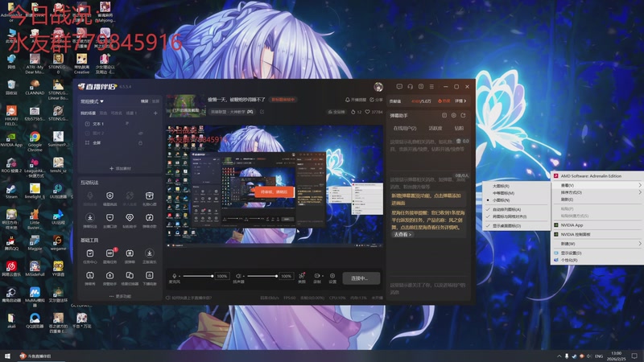Open the 主播口令 icon in 互动玩法
644x362 pixels.
pyautogui.click(x=109, y=217)
